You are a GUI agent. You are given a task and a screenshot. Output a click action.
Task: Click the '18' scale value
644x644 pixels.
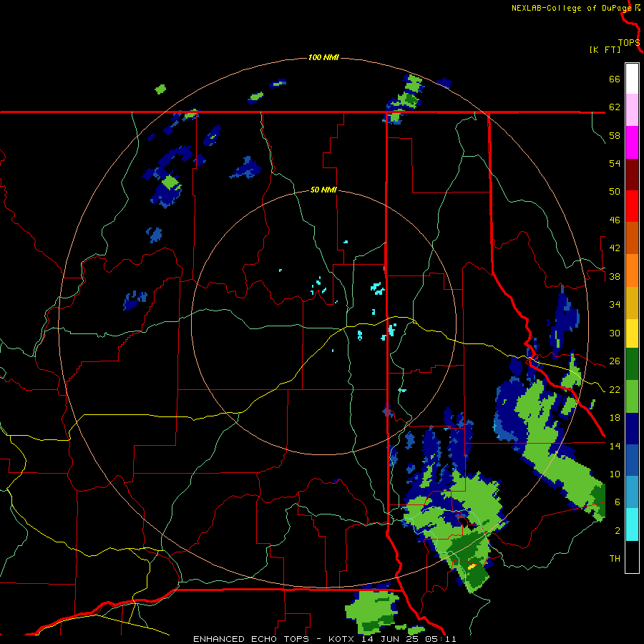[x=615, y=418]
